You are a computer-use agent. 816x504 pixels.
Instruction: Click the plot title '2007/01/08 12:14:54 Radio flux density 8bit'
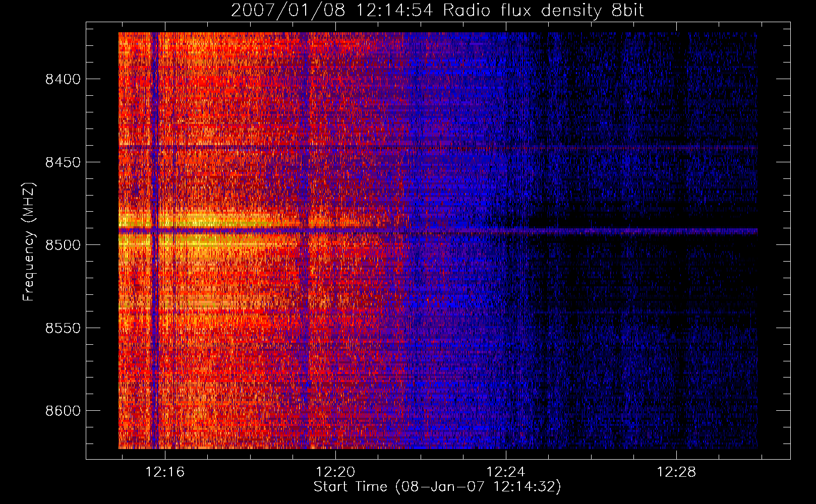click(437, 11)
